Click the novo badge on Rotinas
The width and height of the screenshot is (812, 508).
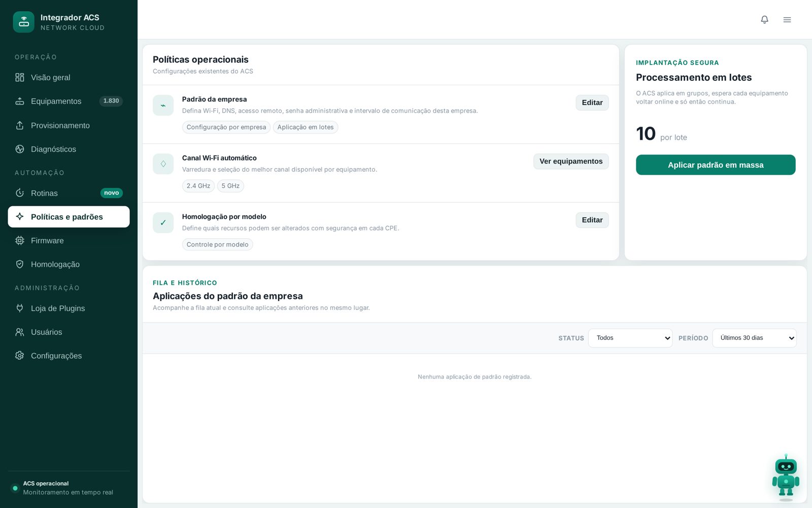tap(112, 193)
